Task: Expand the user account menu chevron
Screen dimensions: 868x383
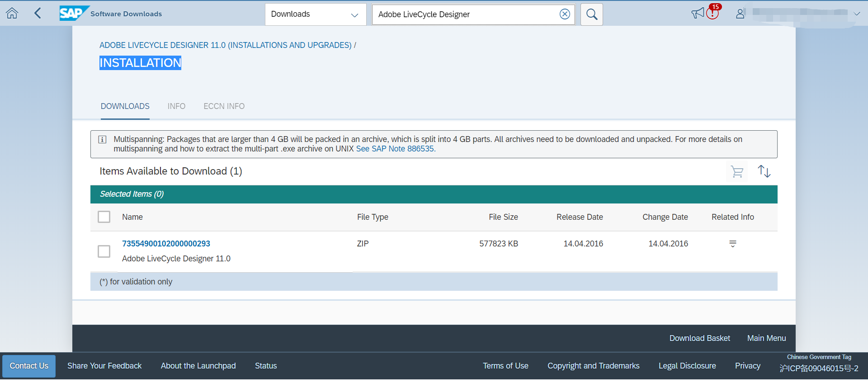Action: pyautogui.click(x=857, y=14)
